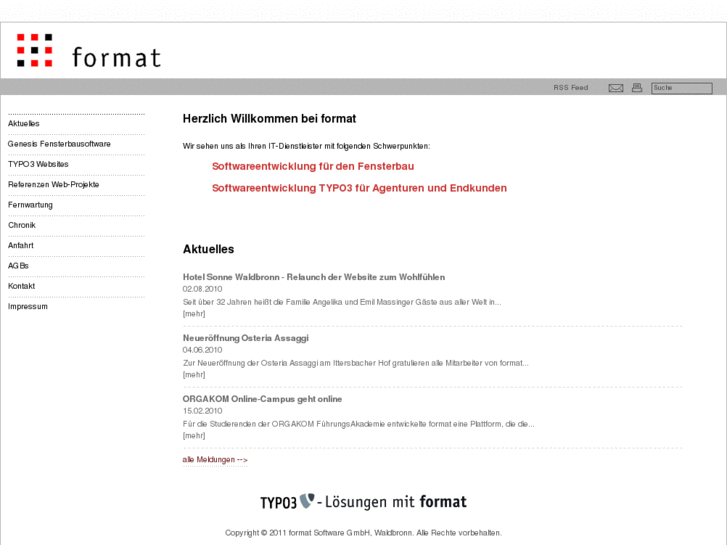Click the copyright text in the footer
Viewport: 727px width, 545px height.
pos(364,533)
